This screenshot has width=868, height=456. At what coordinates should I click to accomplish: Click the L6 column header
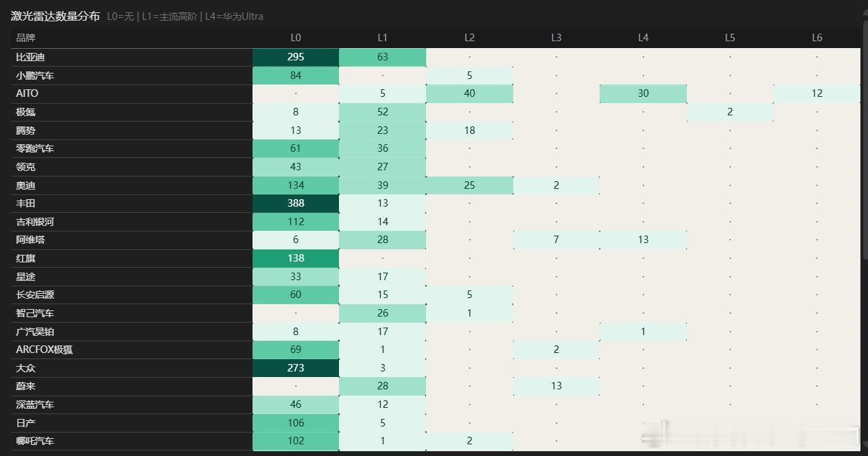(817, 38)
